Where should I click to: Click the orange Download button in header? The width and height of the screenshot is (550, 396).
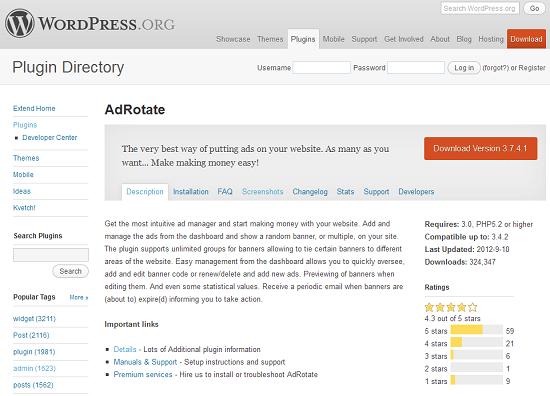[x=526, y=39]
